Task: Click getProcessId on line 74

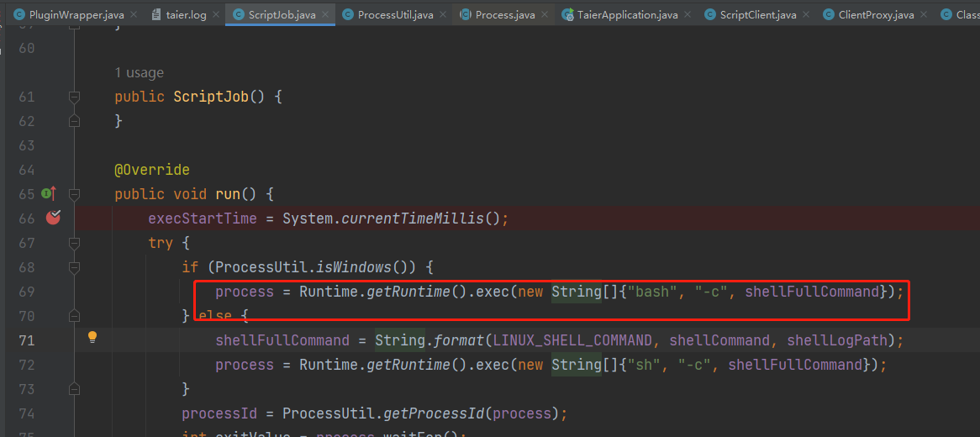Action: (x=435, y=413)
